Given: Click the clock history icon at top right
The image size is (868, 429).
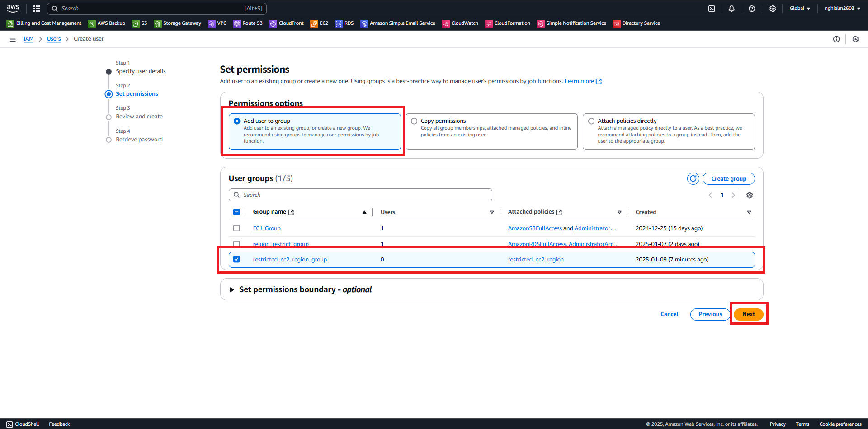Looking at the screenshot, I should [855, 39].
